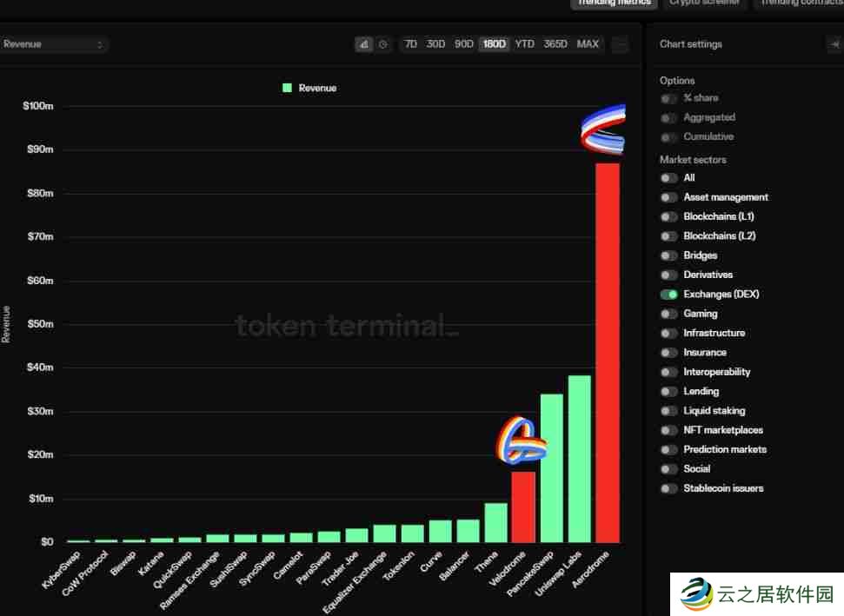Open the chart's three-dot more options
The width and height of the screenshot is (844, 616).
(x=620, y=44)
